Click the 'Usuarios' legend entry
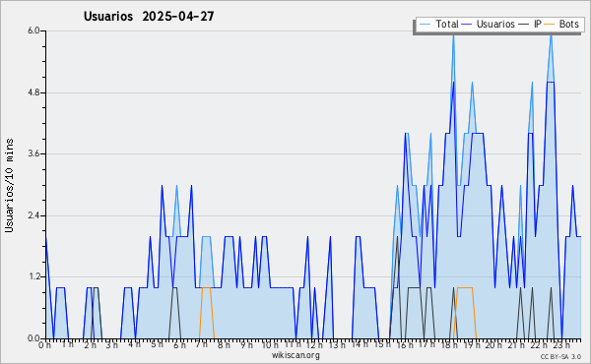This screenshot has width=591, height=364. 495,24
